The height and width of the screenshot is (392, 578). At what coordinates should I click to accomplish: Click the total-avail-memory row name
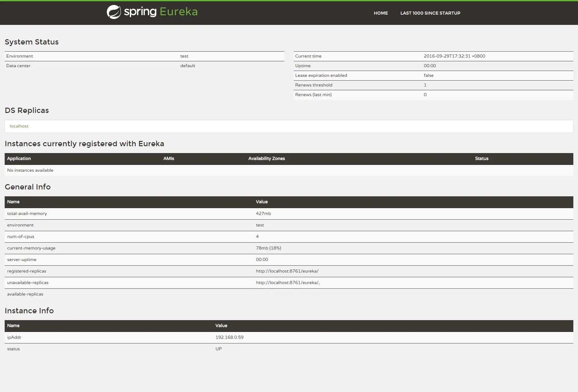(27, 213)
